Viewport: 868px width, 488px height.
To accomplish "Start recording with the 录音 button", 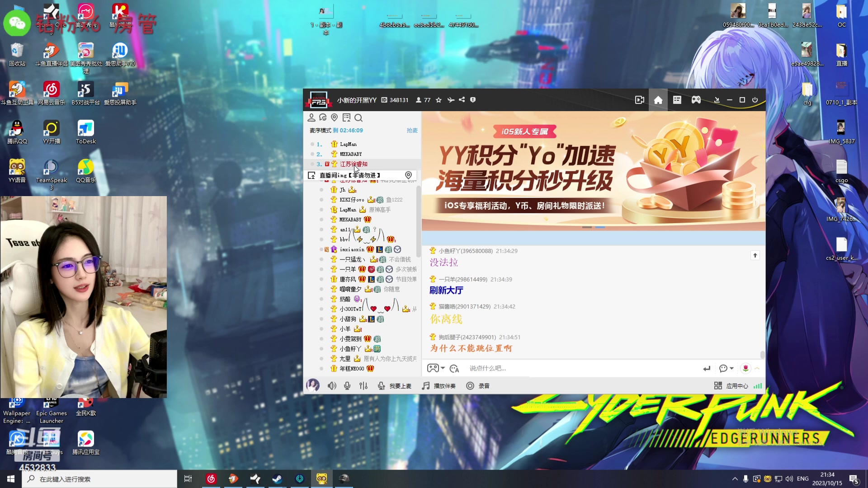I will click(478, 386).
